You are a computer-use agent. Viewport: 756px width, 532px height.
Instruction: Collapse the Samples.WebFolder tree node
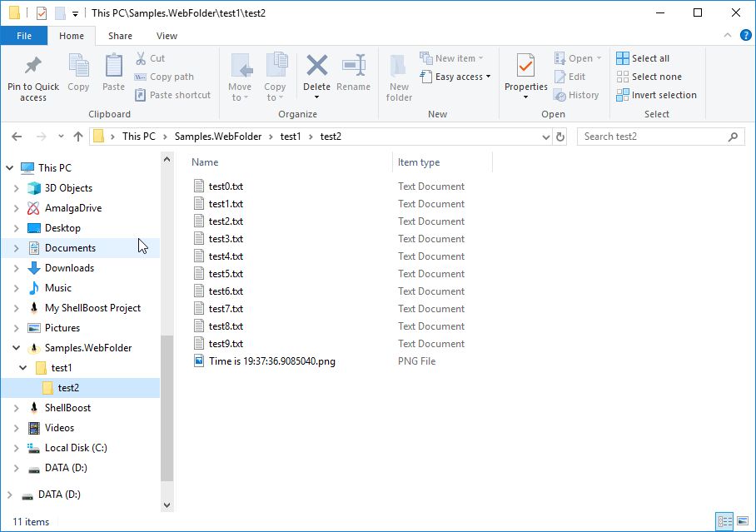pos(16,347)
